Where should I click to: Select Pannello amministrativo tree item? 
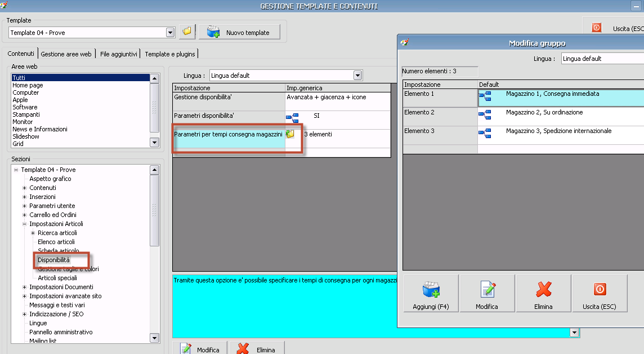coord(61,332)
